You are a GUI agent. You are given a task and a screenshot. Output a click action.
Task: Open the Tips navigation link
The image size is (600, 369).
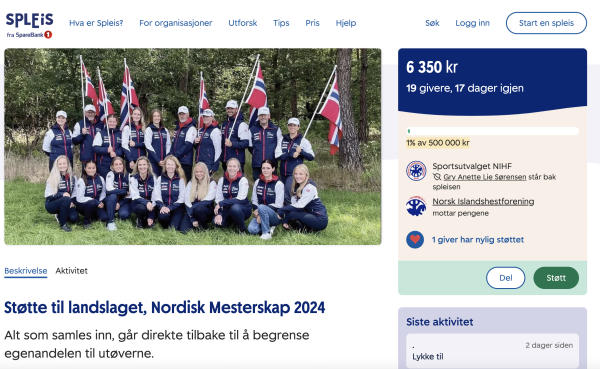pyautogui.click(x=281, y=23)
